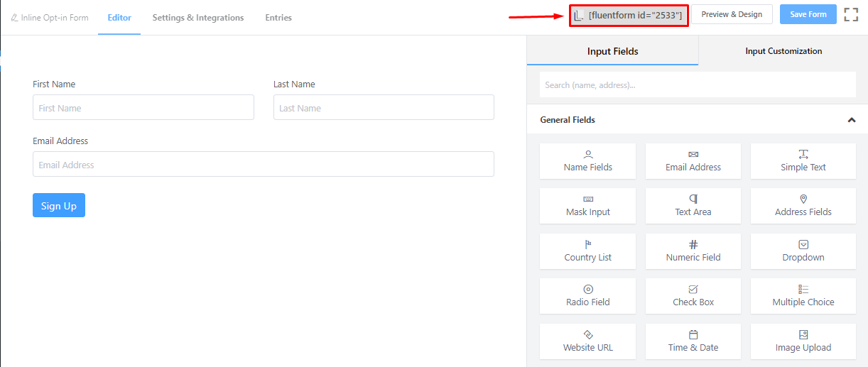Image resolution: width=868 pixels, height=367 pixels.
Task: Add the Country List field
Action: pos(588,251)
